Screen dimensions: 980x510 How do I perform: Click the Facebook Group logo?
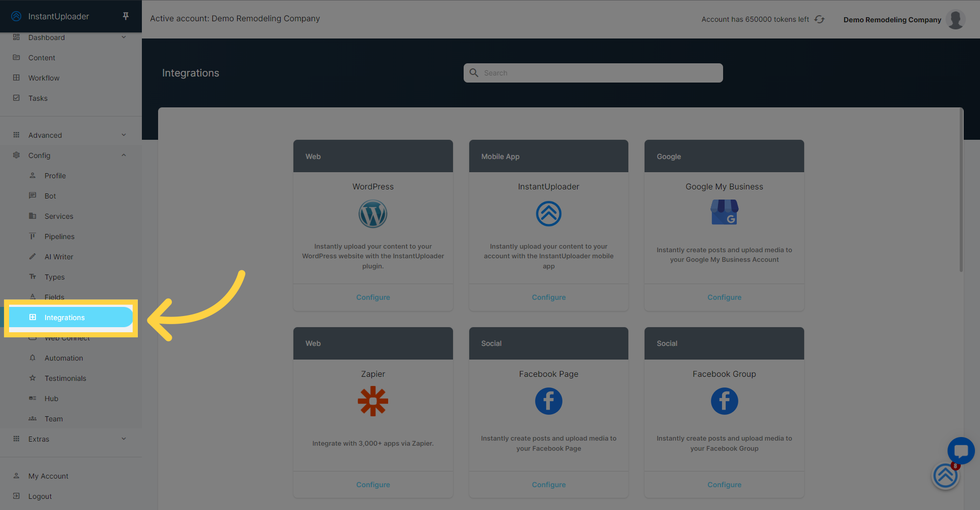[724, 401]
